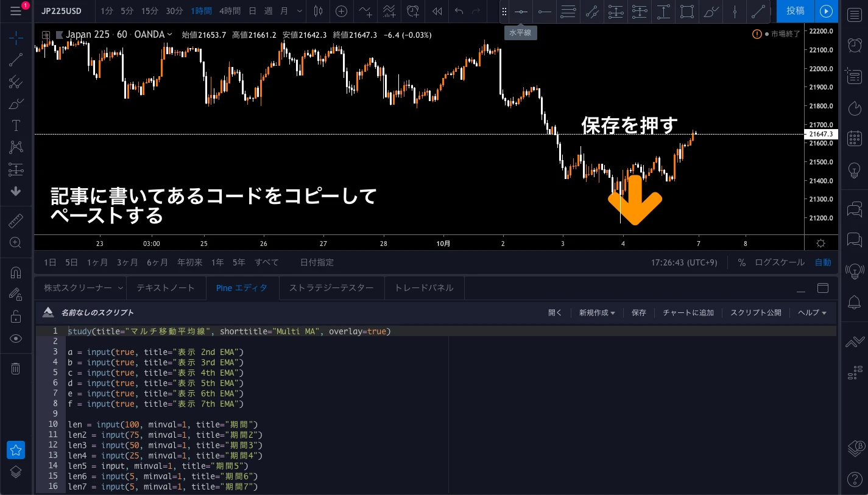Viewport: 868px width, 495px height.
Task: Open the hamburger menu top left
Action: [16, 11]
